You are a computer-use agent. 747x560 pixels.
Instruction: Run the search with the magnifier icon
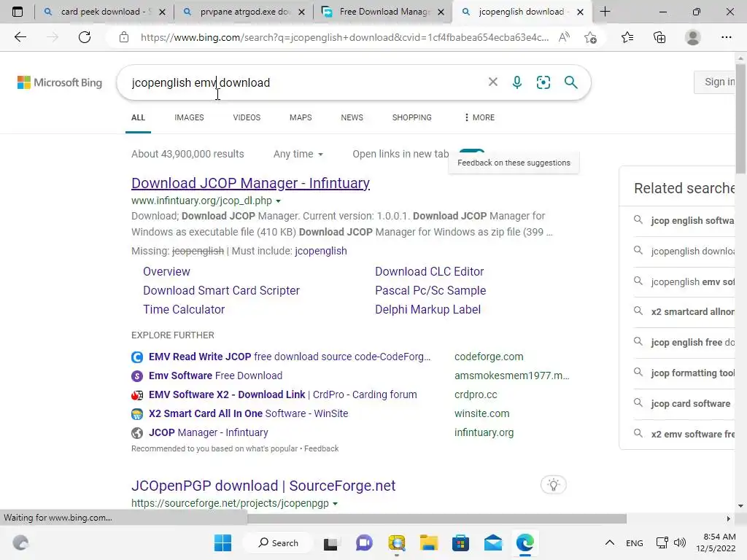click(570, 82)
